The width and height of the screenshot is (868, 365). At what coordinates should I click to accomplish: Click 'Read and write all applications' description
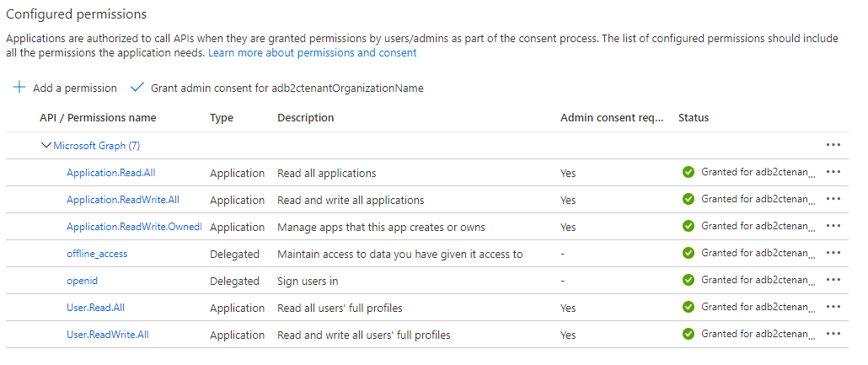click(351, 200)
